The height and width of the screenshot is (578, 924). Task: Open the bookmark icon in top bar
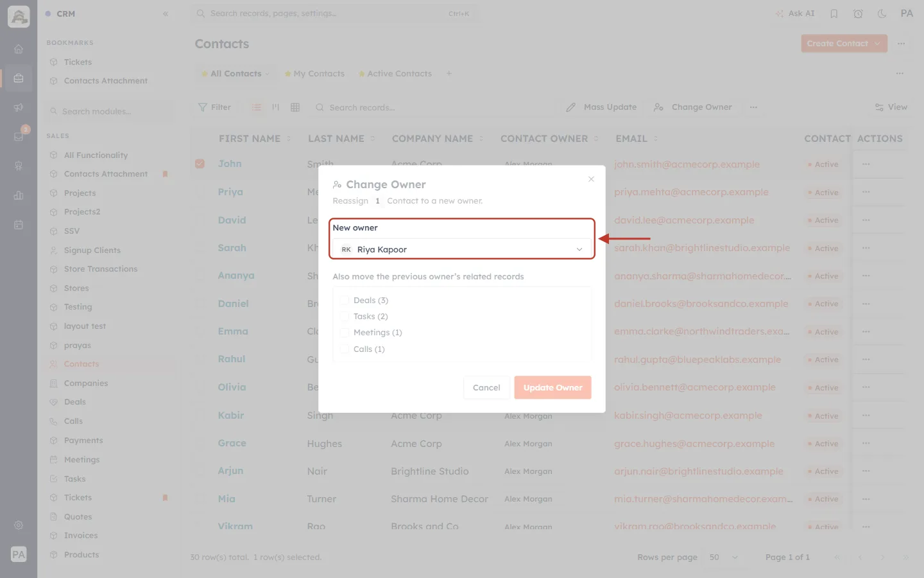(x=834, y=13)
